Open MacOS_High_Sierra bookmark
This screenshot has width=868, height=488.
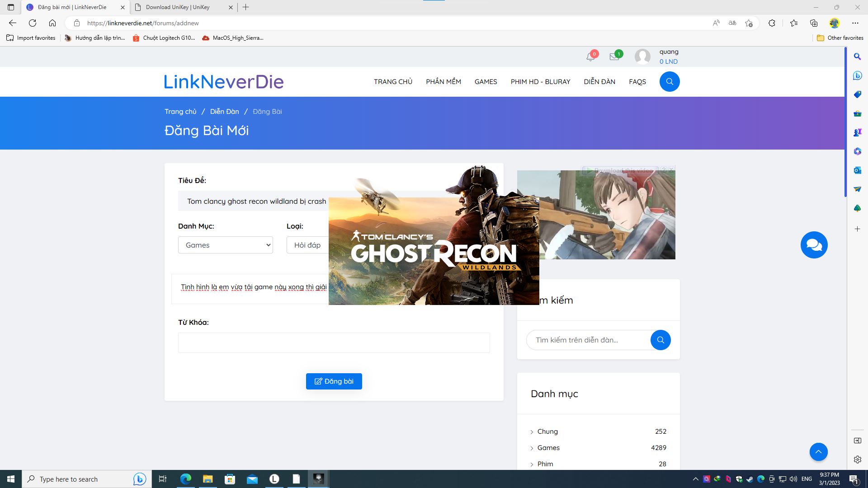tap(233, 38)
